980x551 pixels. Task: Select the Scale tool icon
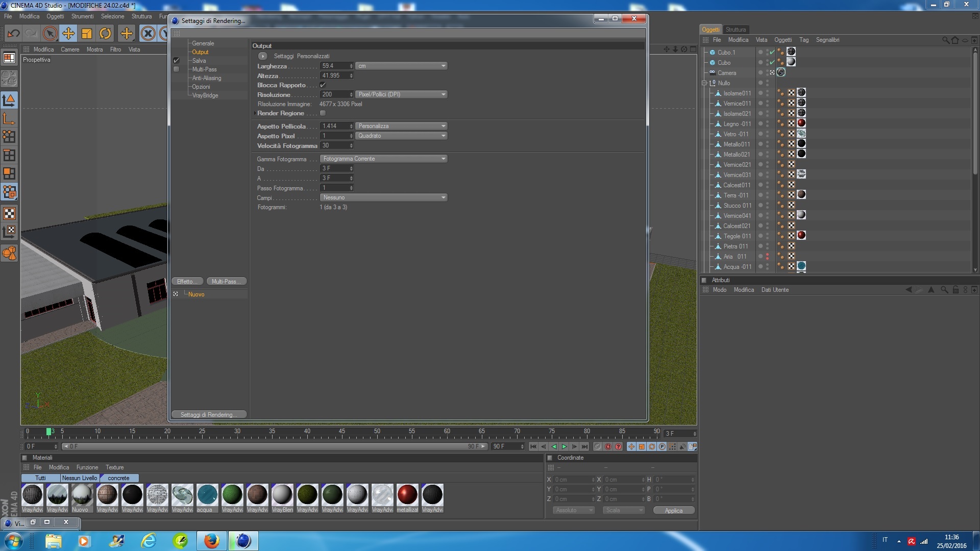87,34
